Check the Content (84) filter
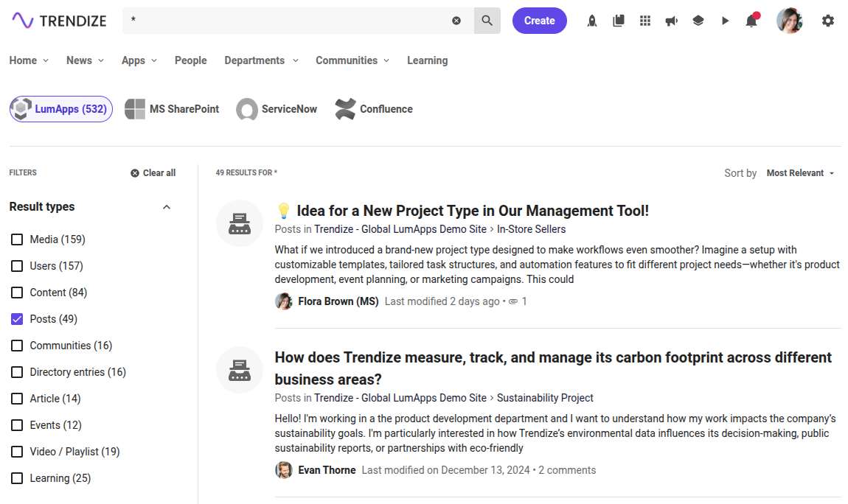848x504 pixels. 17,293
